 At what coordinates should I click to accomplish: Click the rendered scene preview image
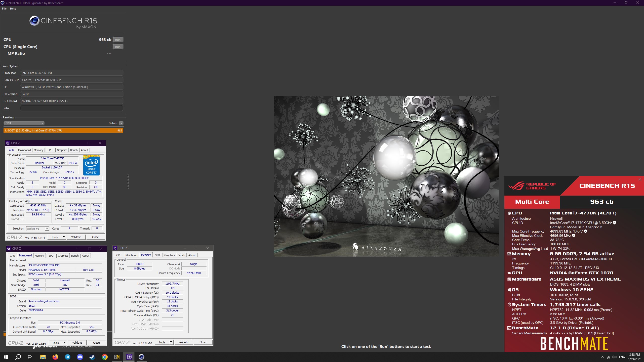386,176
